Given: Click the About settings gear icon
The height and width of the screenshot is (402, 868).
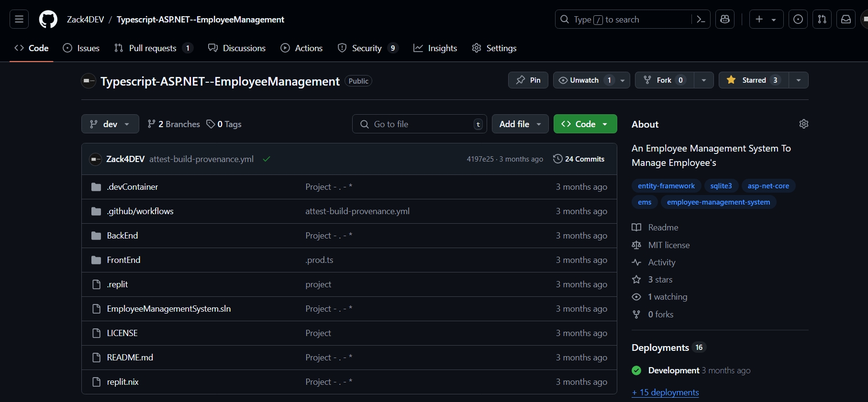Looking at the screenshot, I should [x=804, y=124].
